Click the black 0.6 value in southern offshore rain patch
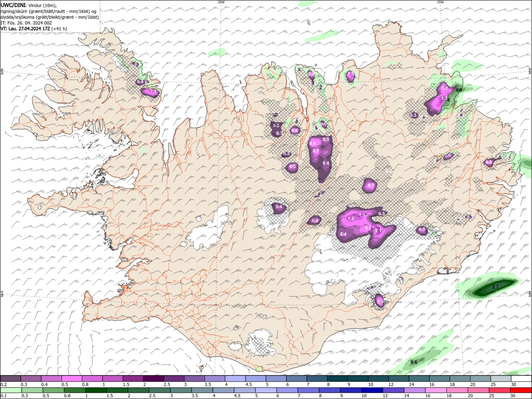 (x=414, y=362)
